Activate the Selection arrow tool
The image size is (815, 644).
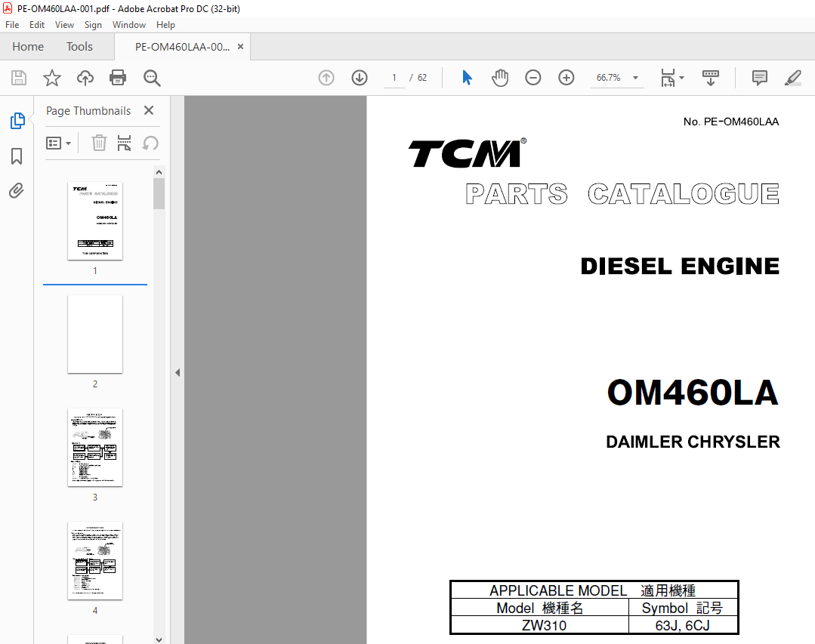(x=467, y=78)
